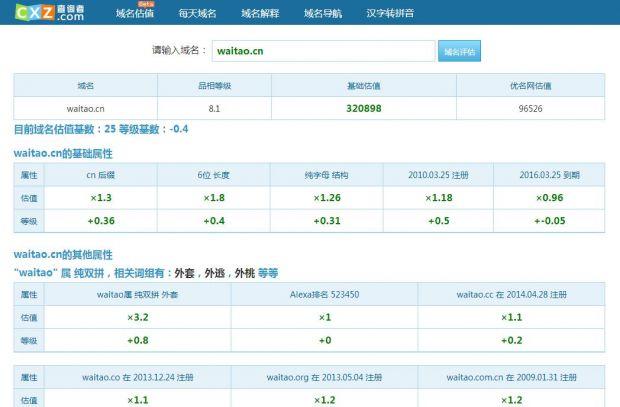
Task: Click the 域名 column header
Action: [85, 85]
